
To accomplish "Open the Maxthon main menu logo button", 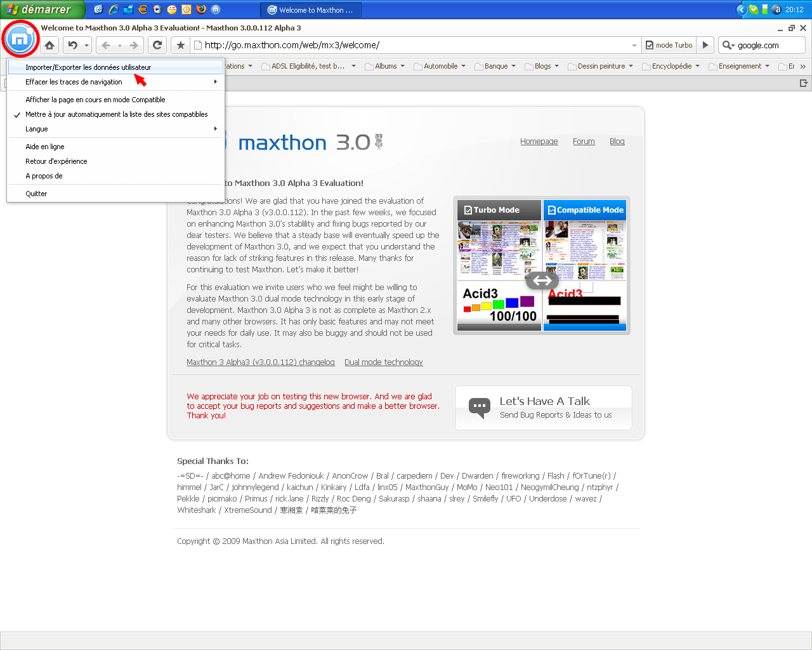I will coord(20,39).
